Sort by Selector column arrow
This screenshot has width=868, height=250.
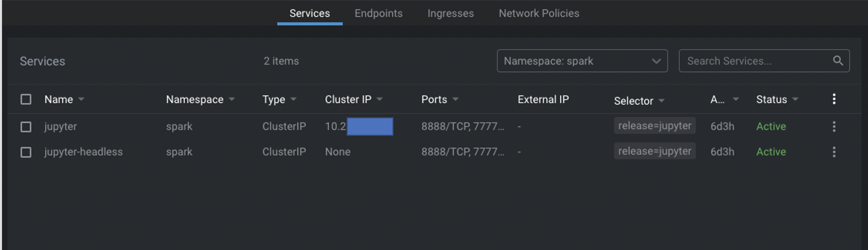(x=661, y=101)
